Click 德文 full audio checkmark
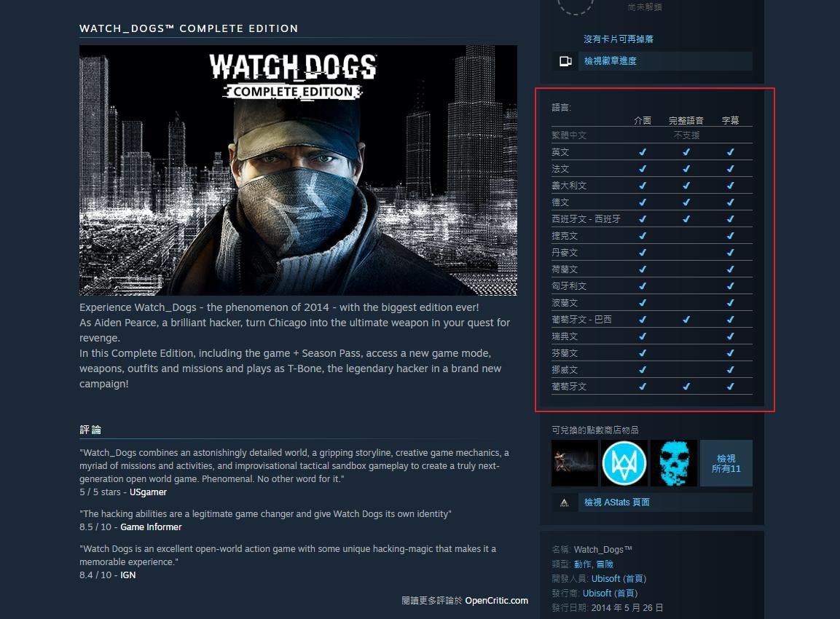This screenshot has height=619, width=840. point(686,202)
